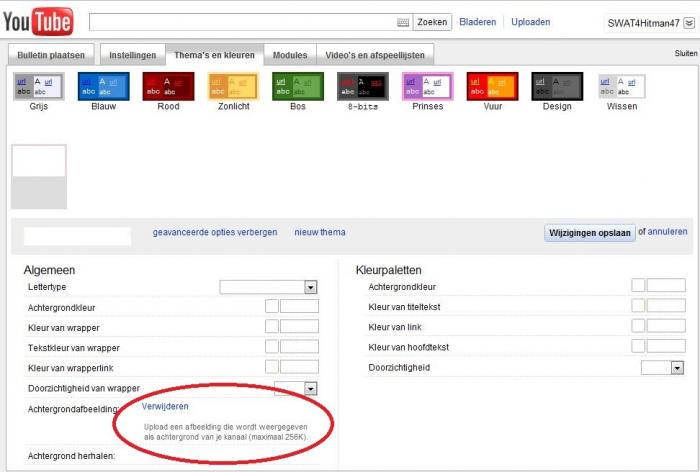This screenshot has height=472, width=700.
Task: Open the Bulletin plaatsen tab
Action: [x=51, y=55]
